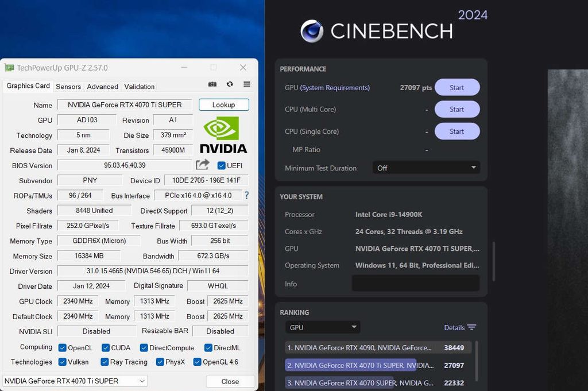588x391 pixels.
Task: Switch to the Sensors tab
Action: [68, 86]
